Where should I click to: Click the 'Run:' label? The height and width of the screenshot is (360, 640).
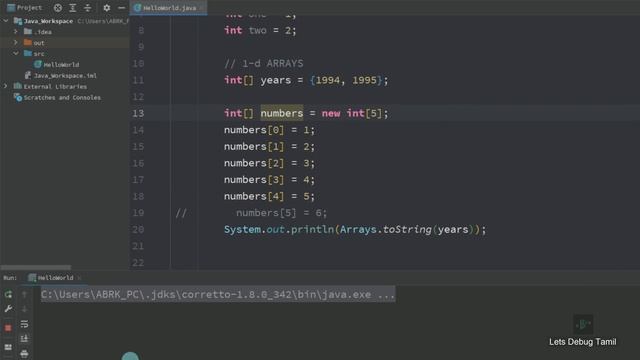click(x=10, y=278)
